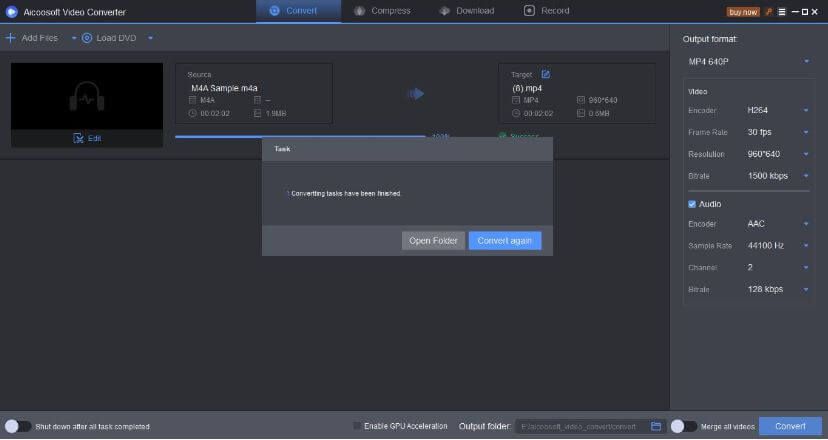This screenshot has height=440, width=828.
Task: Switch to the Convert tab
Action: pos(298,11)
